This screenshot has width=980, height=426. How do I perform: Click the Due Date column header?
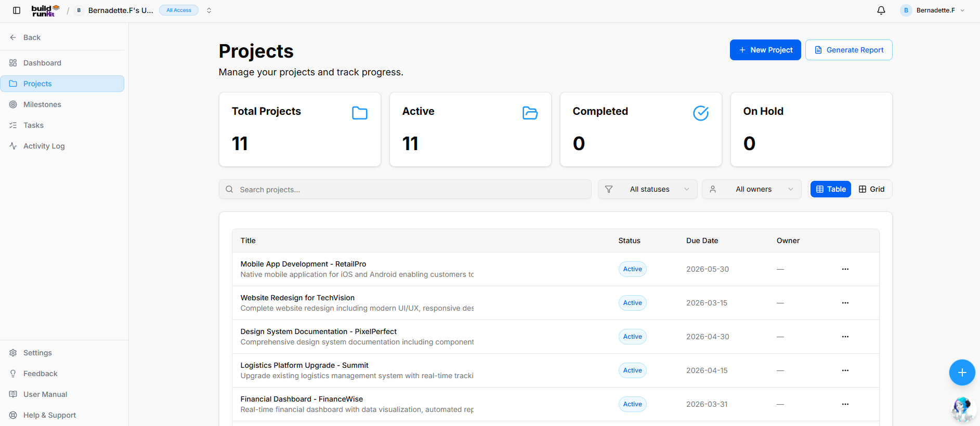pos(702,241)
